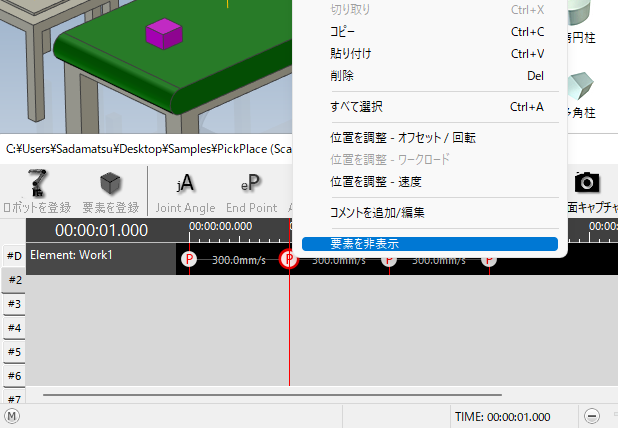This screenshot has height=428, width=618.
Task: Select the Joint Angle tool
Action: [x=185, y=192]
